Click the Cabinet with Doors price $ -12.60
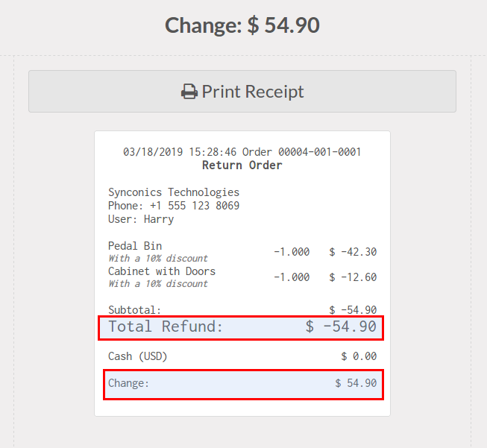This screenshot has height=448, width=487. pos(353,277)
